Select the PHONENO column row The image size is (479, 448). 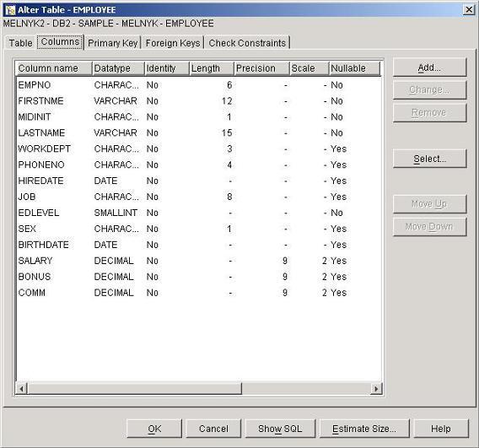pyautogui.click(x=198, y=165)
